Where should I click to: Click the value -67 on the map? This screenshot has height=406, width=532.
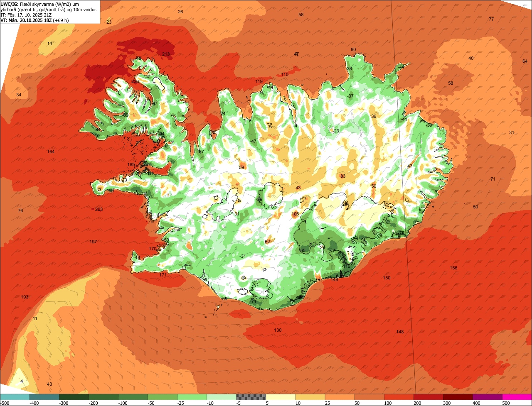[x=201, y=152]
